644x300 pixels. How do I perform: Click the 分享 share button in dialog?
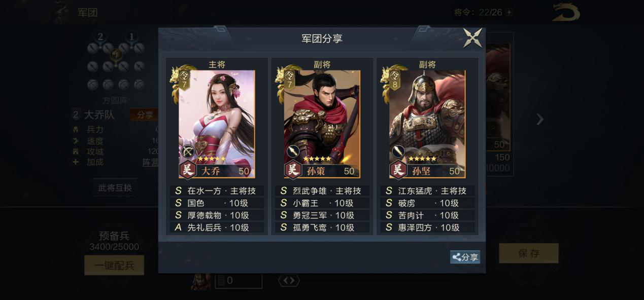click(x=465, y=257)
